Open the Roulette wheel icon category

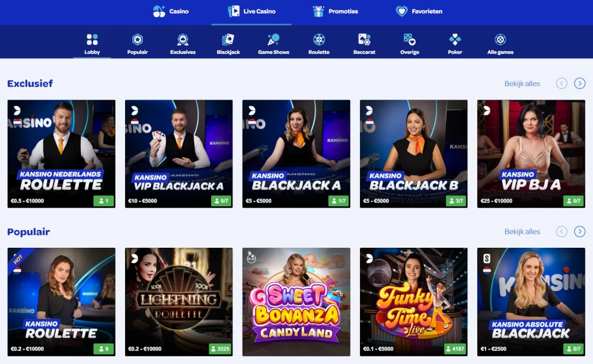[x=319, y=39]
